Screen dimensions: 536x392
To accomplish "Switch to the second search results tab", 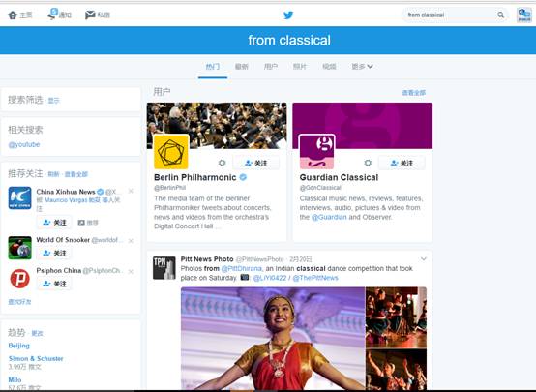I will (x=241, y=67).
